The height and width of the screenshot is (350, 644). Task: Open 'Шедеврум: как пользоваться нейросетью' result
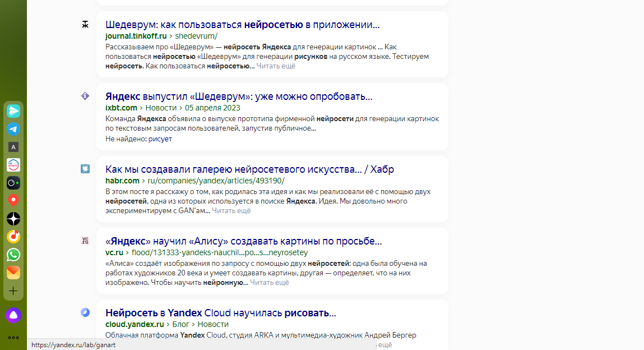click(x=242, y=25)
